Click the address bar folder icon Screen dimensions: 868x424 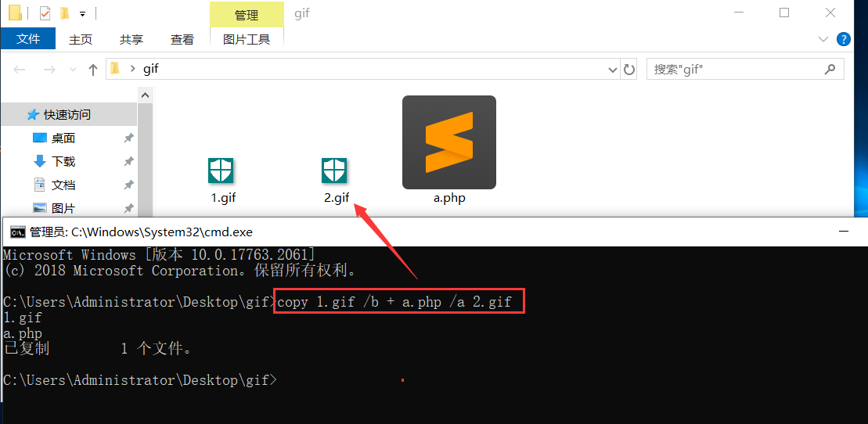115,69
